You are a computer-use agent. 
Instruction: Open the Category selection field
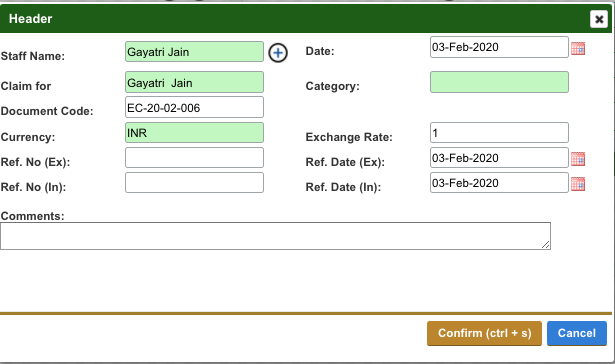tap(499, 82)
